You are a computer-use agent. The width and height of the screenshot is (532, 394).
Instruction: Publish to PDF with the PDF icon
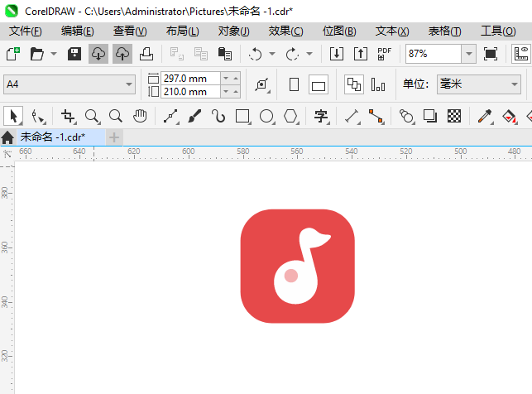click(385, 54)
